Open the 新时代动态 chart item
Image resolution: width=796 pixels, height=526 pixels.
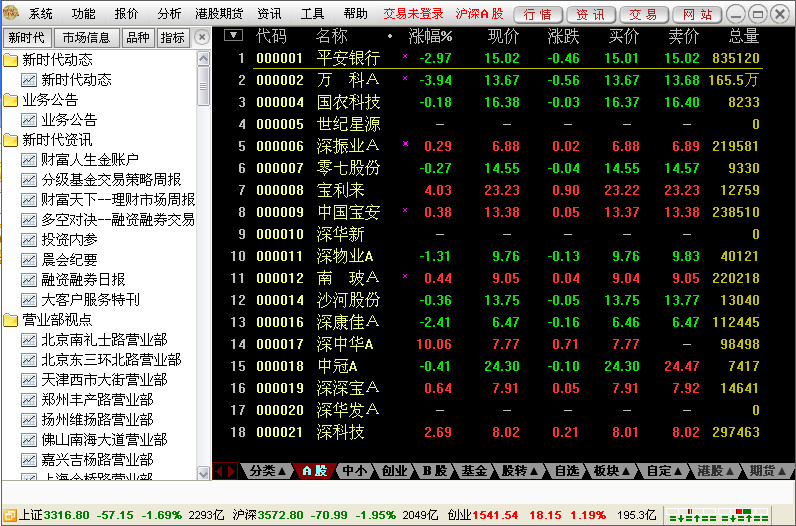pyautogui.click(x=29, y=80)
